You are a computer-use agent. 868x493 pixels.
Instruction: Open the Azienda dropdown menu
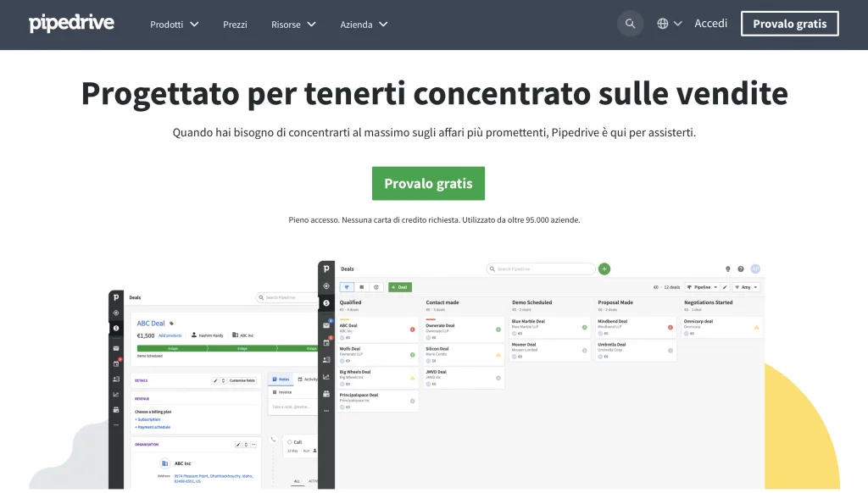coord(364,25)
